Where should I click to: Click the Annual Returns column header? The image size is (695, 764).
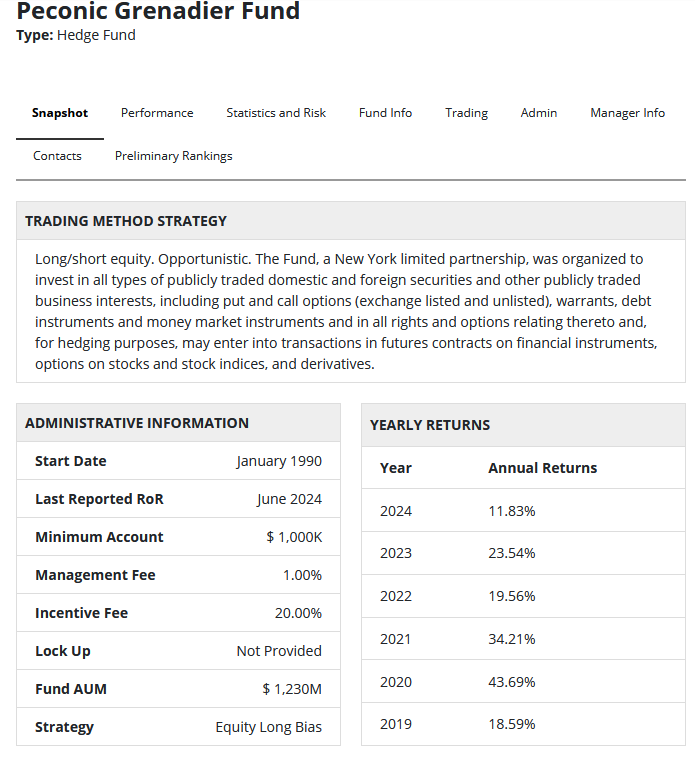[542, 468]
